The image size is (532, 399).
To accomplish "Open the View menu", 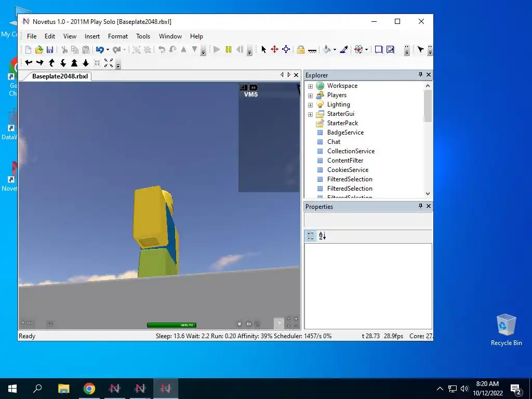I will tap(70, 36).
